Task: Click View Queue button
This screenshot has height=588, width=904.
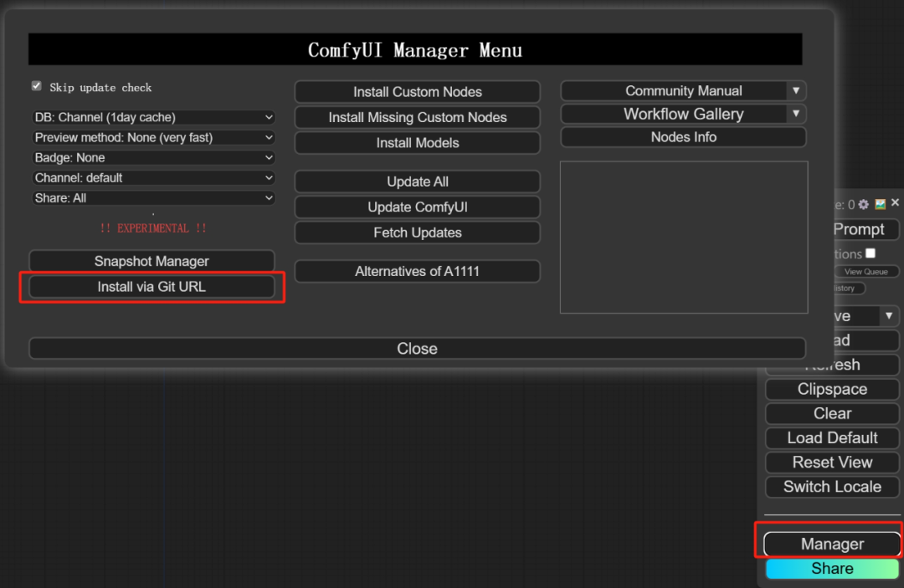Action: [x=866, y=271]
